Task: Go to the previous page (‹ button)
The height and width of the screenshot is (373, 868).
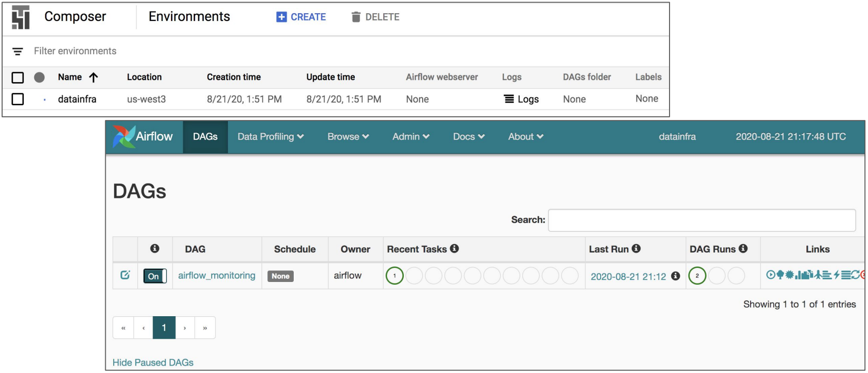Action: point(143,328)
